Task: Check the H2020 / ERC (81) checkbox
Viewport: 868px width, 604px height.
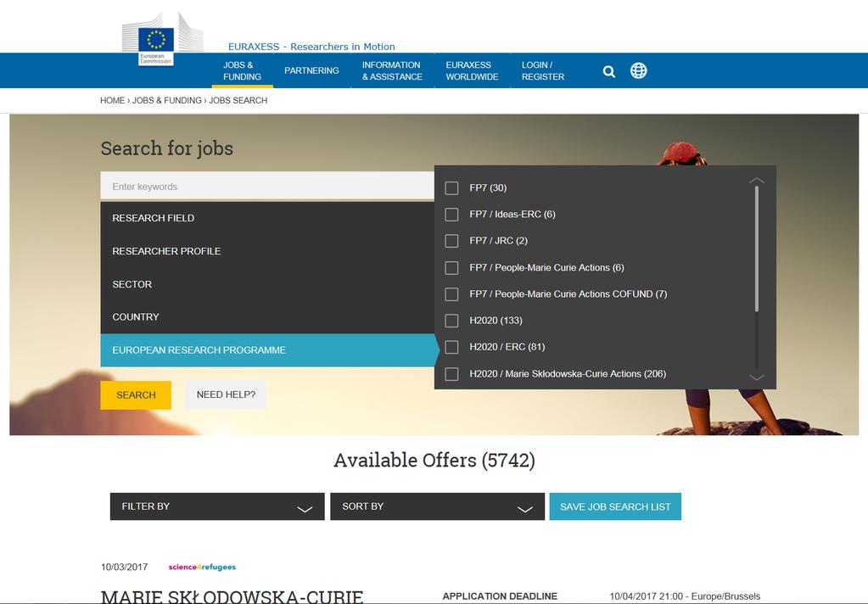Action: click(451, 347)
